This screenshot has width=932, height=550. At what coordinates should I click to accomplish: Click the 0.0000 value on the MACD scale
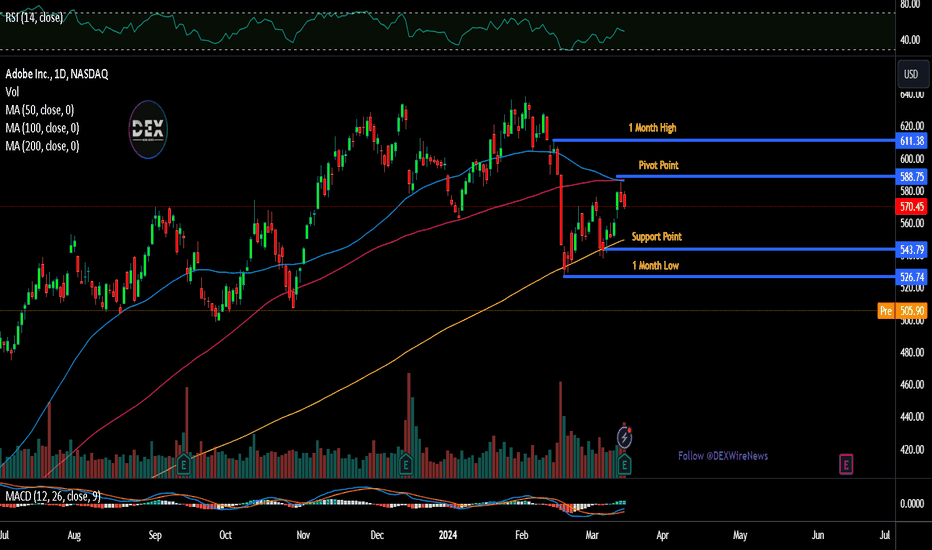pos(912,504)
